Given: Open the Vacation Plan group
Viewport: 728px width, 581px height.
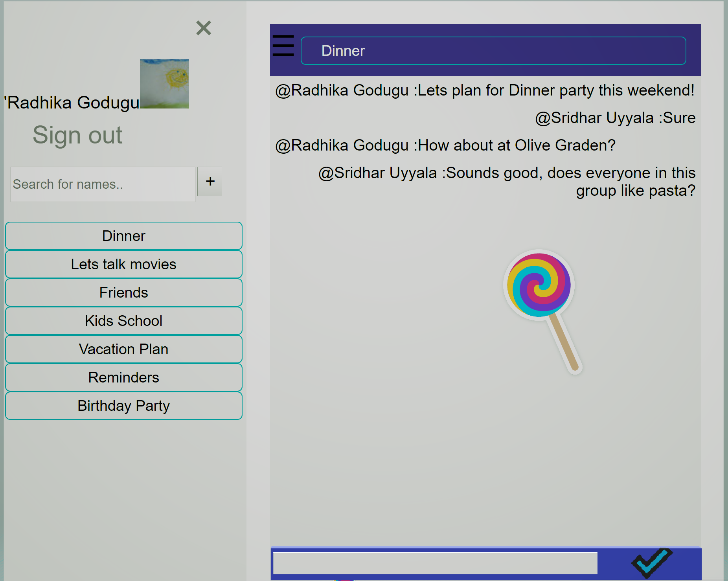Looking at the screenshot, I should 123,349.
